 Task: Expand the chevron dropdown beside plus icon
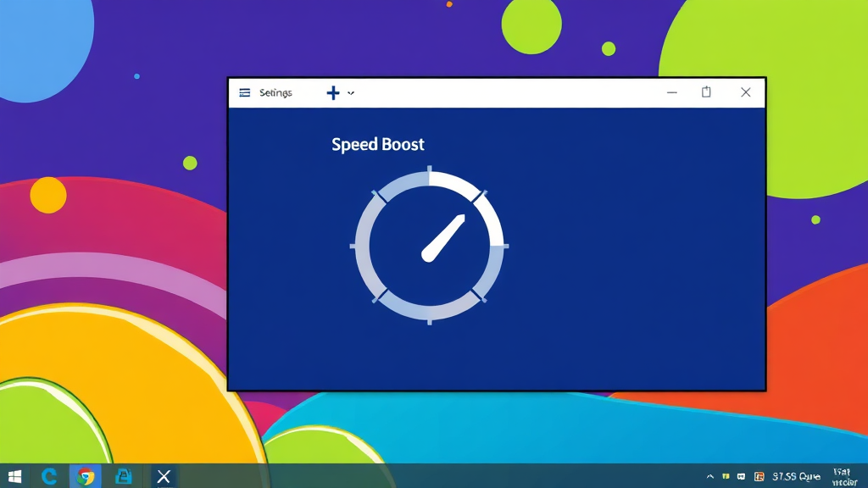(x=351, y=93)
